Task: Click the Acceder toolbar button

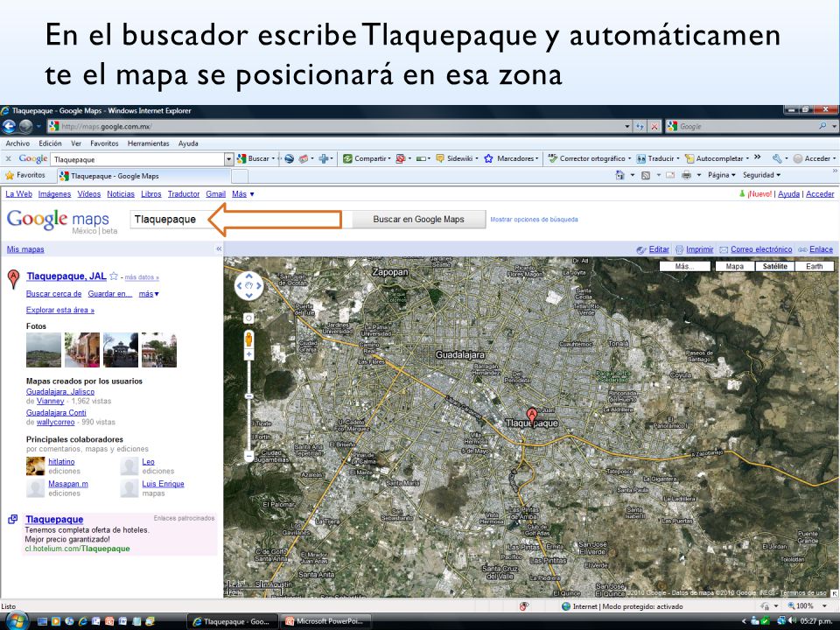Action: click(813, 158)
